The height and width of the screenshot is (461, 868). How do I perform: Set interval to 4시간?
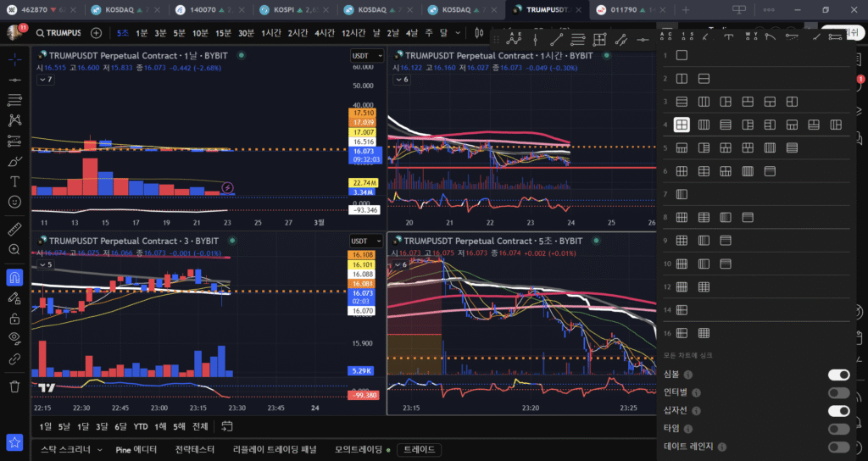click(x=325, y=33)
